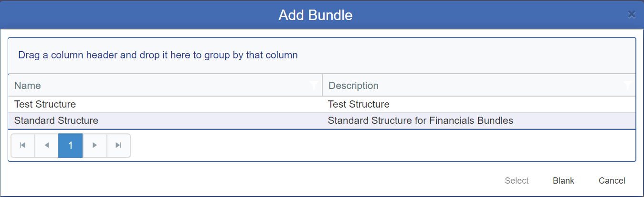Click the Add Bundle title bar
This screenshot has height=197, width=644.
point(316,15)
